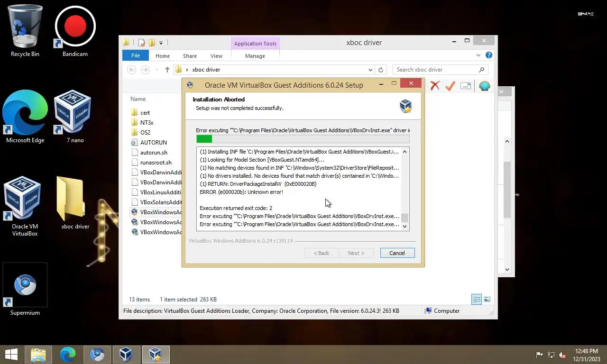This screenshot has height=364, width=607.
Task: Open Oracle VM VirtualBox desktop shortcut
Action: 25,207
